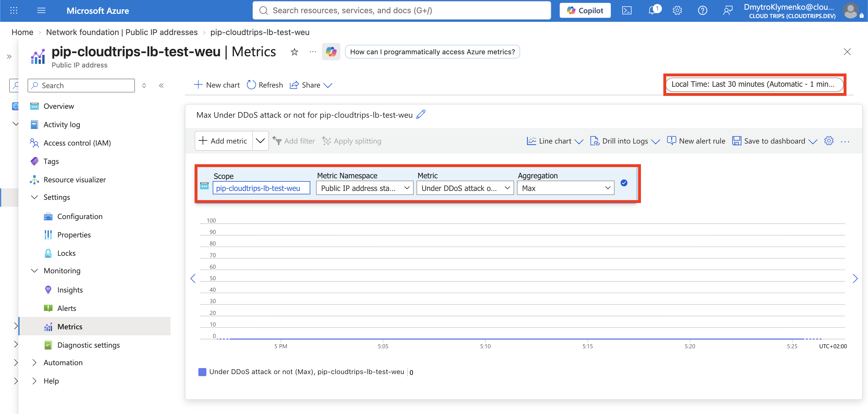
Task: Click the blue metric checkmark icon
Action: [624, 183]
